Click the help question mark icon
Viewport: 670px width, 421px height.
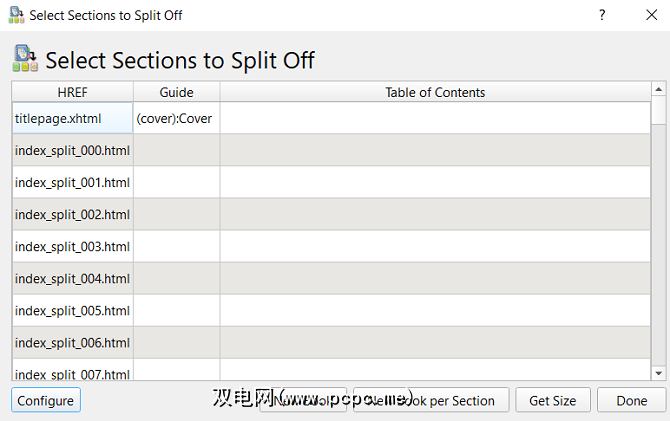pyautogui.click(x=602, y=15)
